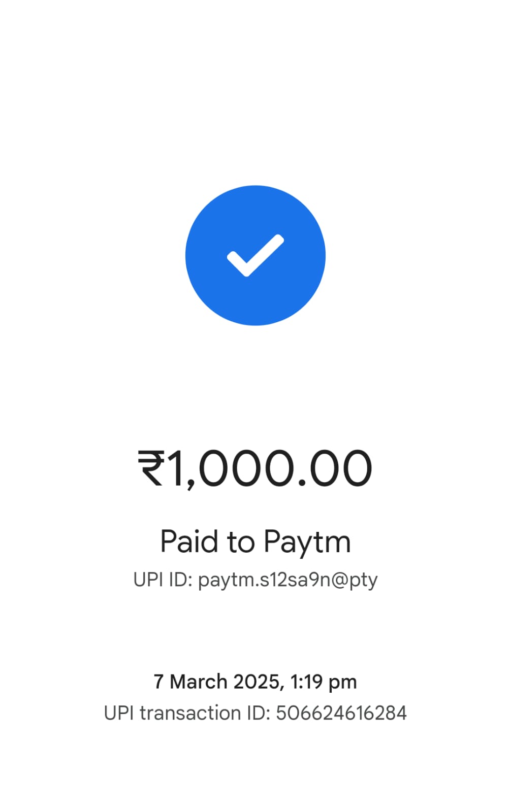Tap the year 2025 in the date line
Screen dimensions: 511x812
pos(255,682)
